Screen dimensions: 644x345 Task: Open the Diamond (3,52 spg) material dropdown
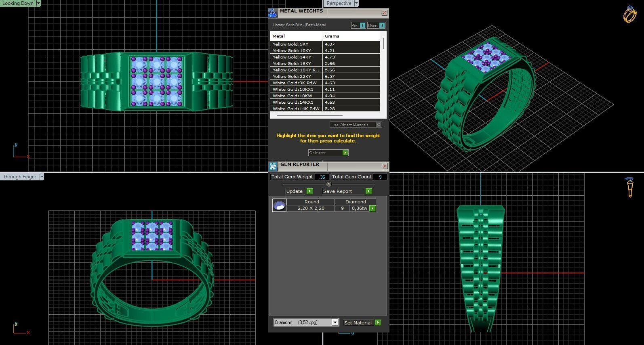tap(306, 322)
